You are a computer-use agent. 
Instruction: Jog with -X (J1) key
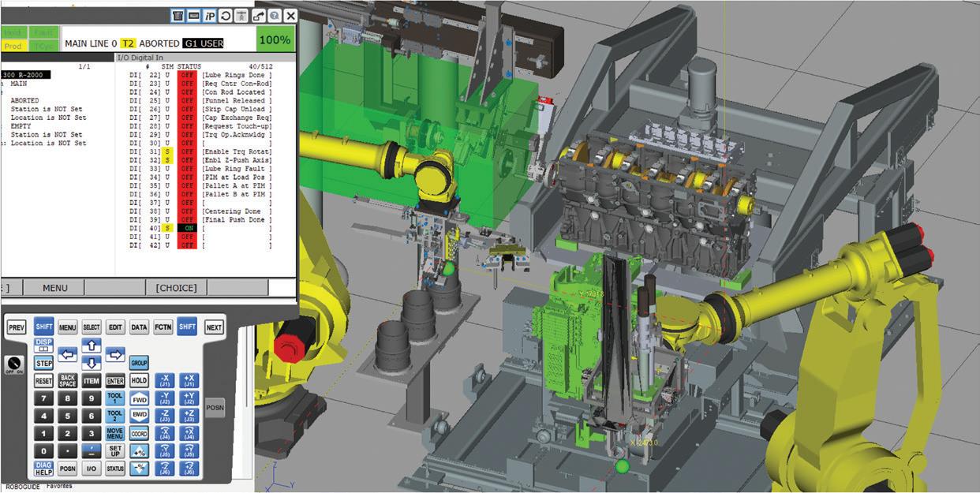click(165, 380)
